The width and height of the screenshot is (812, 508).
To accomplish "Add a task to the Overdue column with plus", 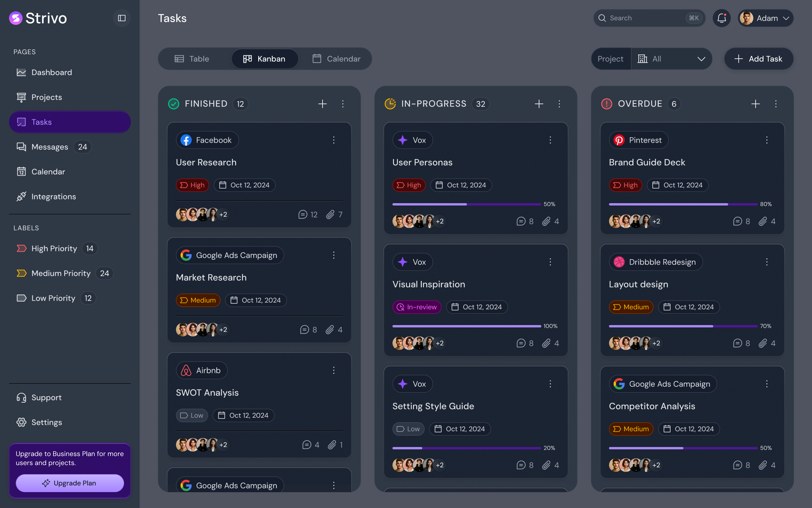I will tap(756, 104).
